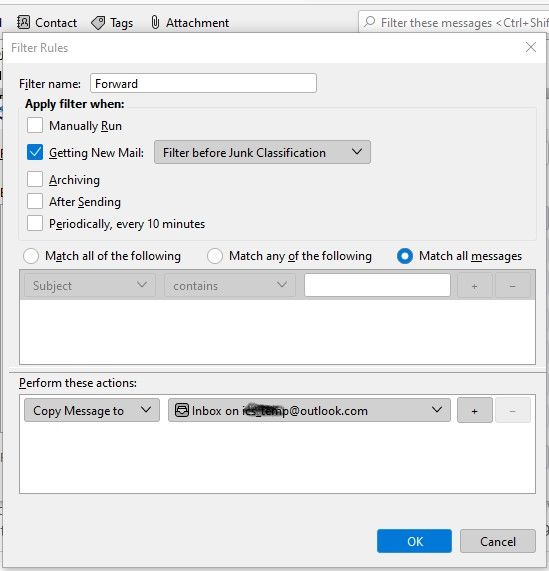
Task: Open Filter before Junk Classification dropdown
Action: (x=262, y=152)
